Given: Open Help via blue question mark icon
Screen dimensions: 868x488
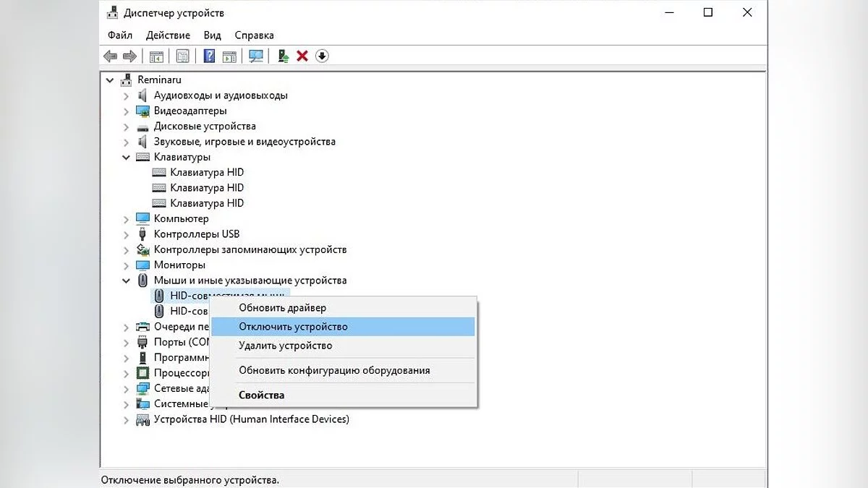Looking at the screenshot, I should coord(209,56).
